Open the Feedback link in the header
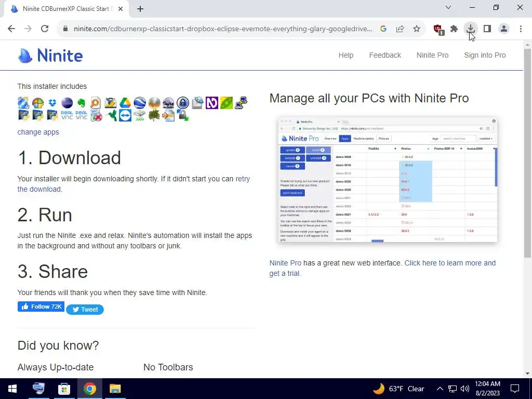The height and width of the screenshot is (399, 532). pos(385,55)
